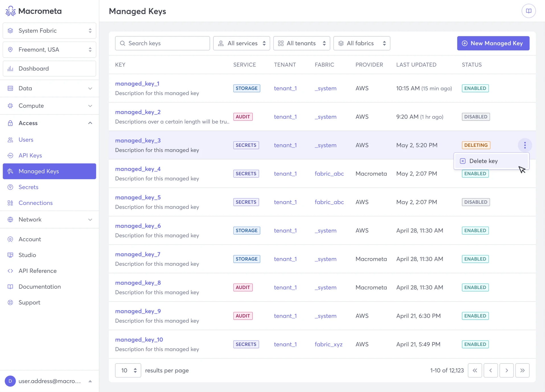This screenshot has height=392, width=545.
Task: Open the documentation book icon at top right
Action: click(x=528, y=11)
